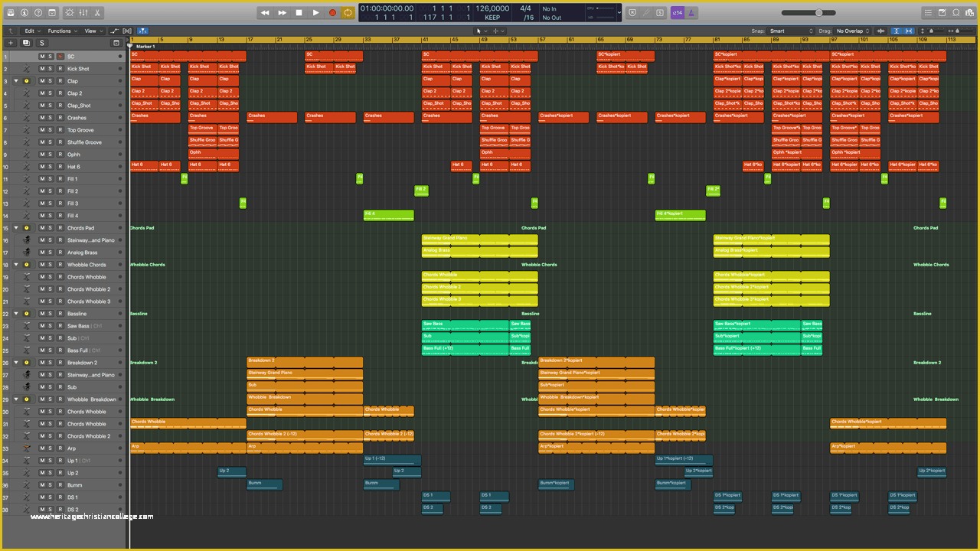Toggle the Count-in 1234 button
Viewport: 980px width, 551px height.
(678, 13)
